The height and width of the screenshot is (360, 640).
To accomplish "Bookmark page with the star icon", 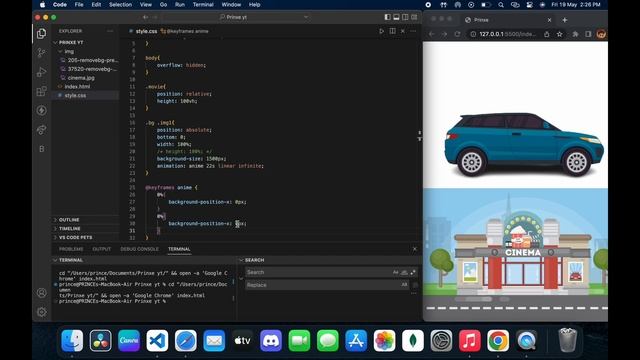I will point(560,34).
